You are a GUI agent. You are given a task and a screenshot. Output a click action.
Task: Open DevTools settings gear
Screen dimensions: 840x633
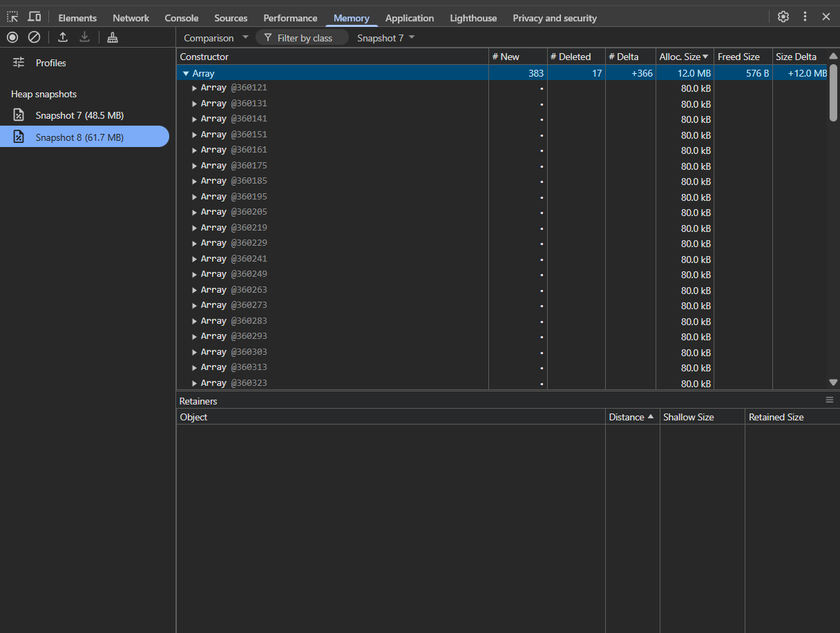(x=783, y=17)
